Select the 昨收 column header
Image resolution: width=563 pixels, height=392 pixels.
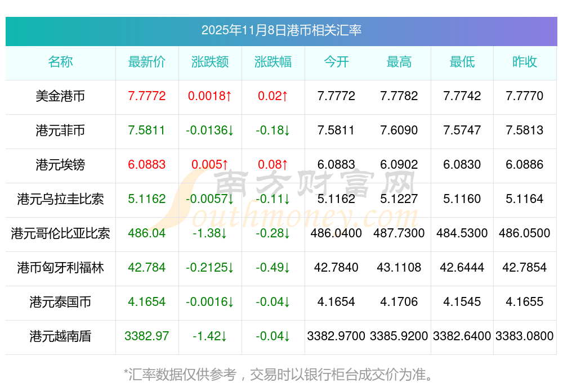pyautogui.click(x=525, y=62)
